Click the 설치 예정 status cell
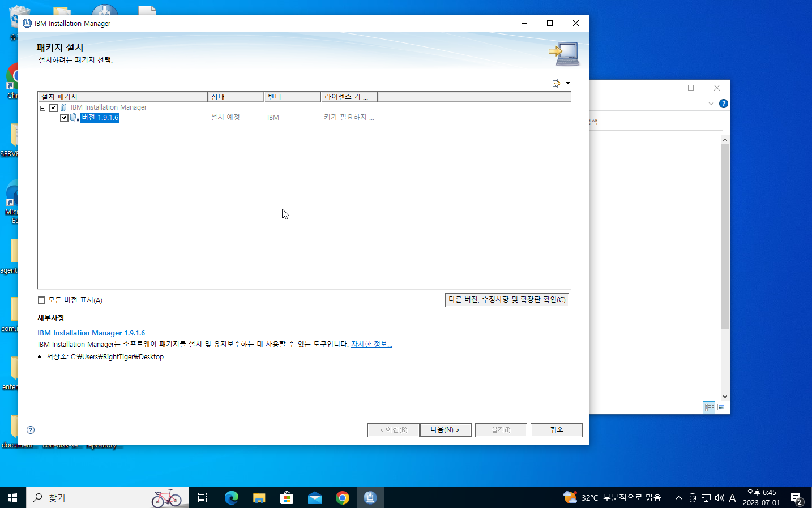Screen dimensions: 812x508 tap(225, 118)
